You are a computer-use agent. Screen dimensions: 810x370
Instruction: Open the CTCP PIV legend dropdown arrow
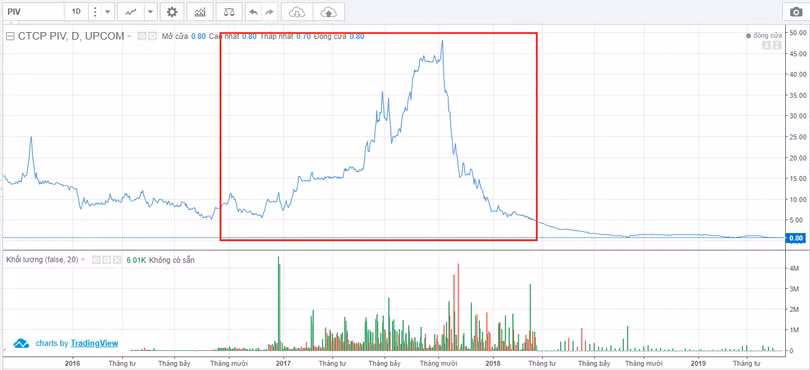tap(129, 37)
